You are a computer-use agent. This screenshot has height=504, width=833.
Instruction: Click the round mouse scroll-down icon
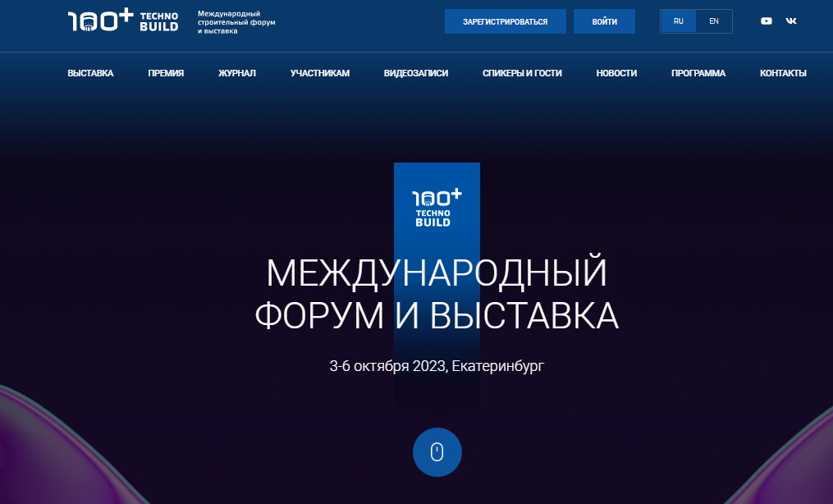tap(437, 452)
